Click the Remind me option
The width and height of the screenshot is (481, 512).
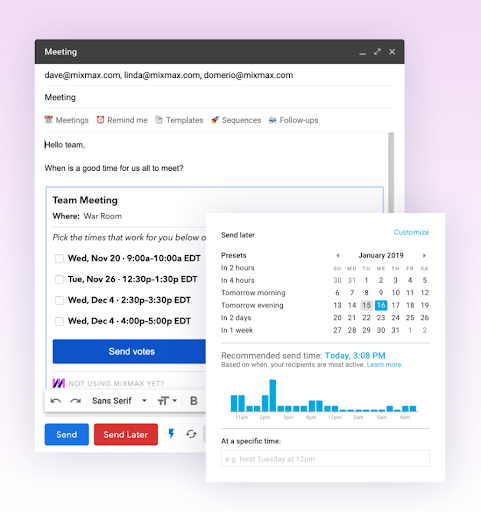[x=122, y=120]
